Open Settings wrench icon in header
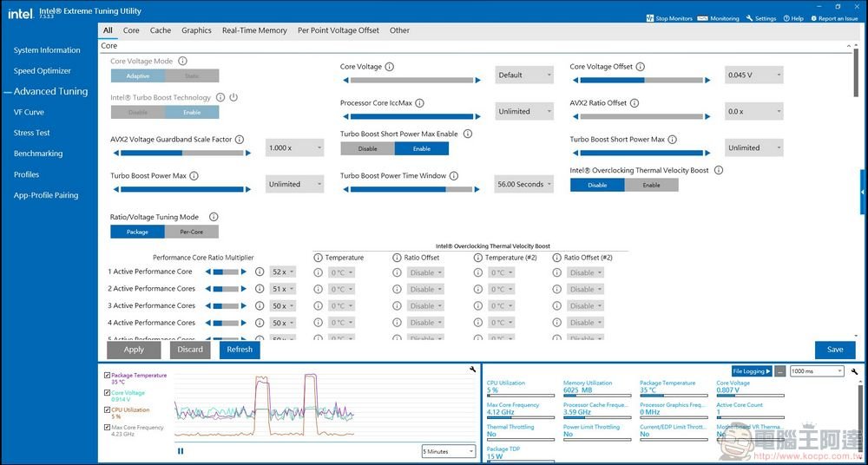 click(x=749, y=18)
